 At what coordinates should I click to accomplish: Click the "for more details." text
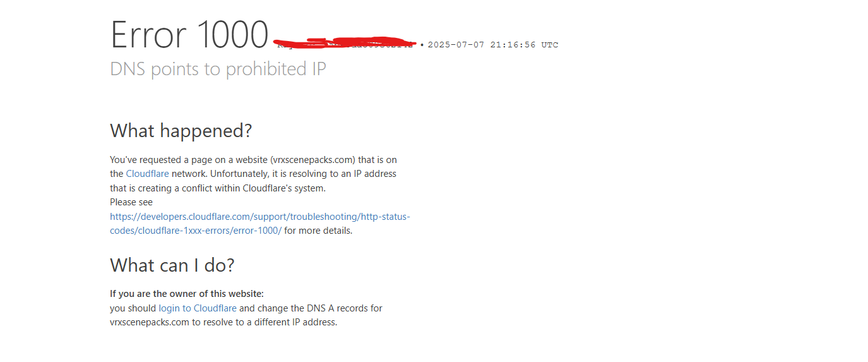click(318, 231)
